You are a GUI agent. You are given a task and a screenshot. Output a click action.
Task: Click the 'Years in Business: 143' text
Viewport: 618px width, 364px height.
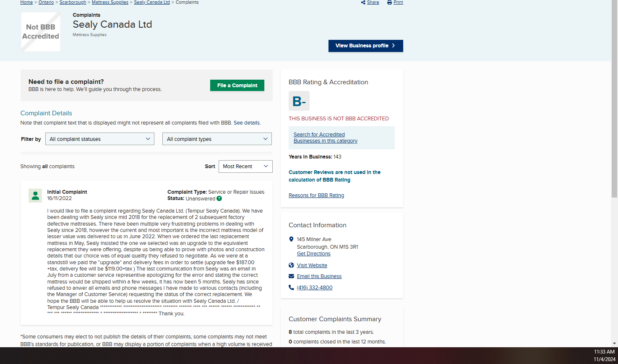(x=315, y=157)
